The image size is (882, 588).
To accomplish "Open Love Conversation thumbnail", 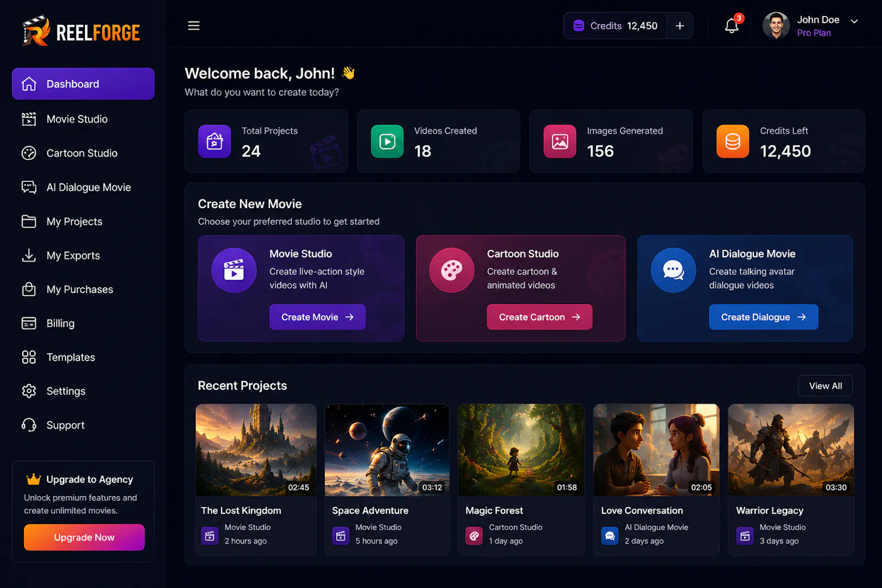I will click(x=657, y=450).
